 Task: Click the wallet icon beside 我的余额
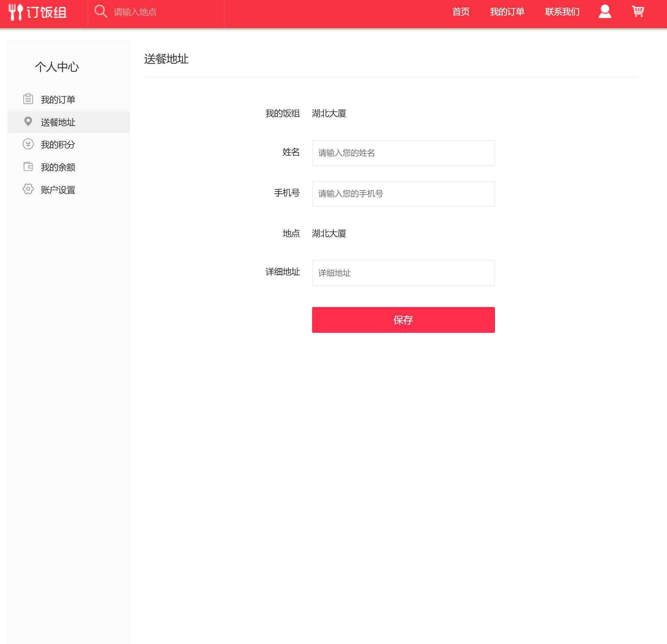(28, 167)
